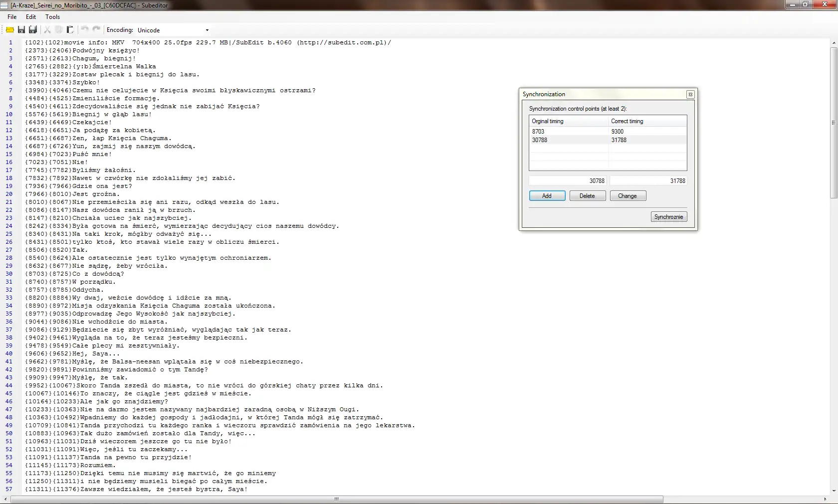Click line 'Zen, łap Księcia Chaguma.'
Image resolution: width=838 pixels, height=504 pixels.
98,138
